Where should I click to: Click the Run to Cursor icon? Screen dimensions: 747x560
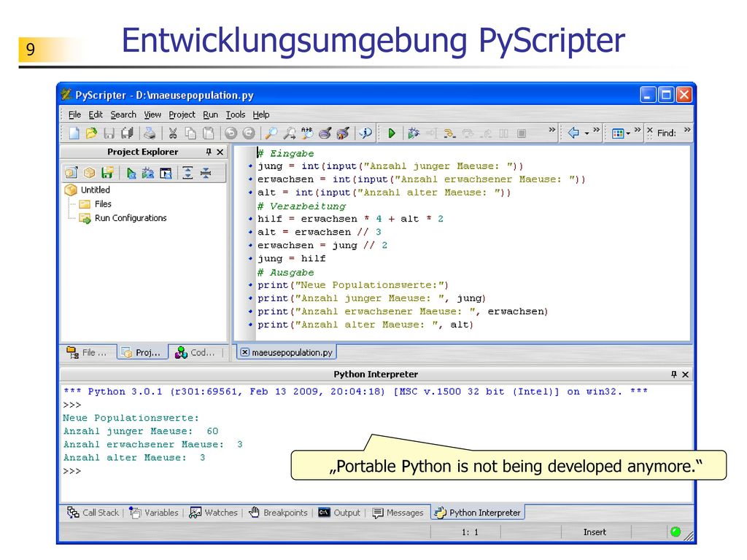click(431, 133)
